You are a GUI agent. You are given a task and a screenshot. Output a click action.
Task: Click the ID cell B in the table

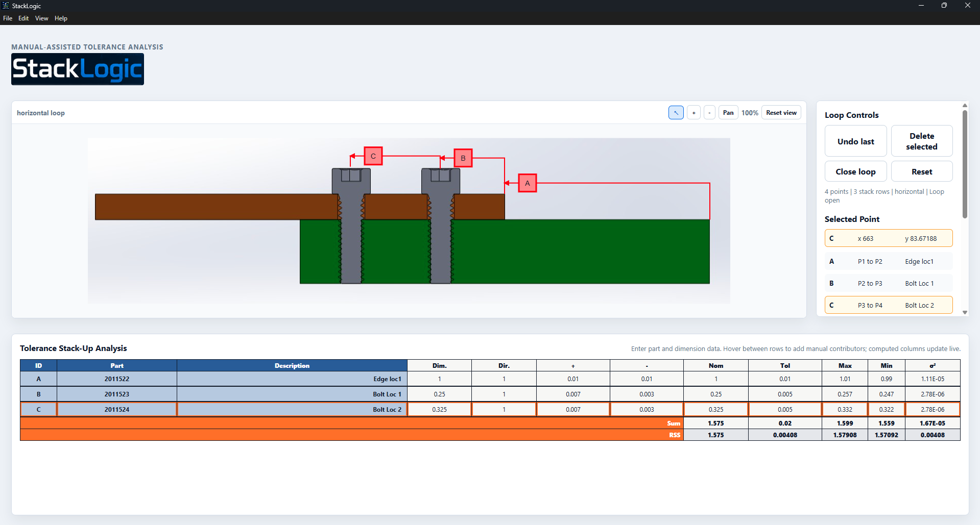38,394
